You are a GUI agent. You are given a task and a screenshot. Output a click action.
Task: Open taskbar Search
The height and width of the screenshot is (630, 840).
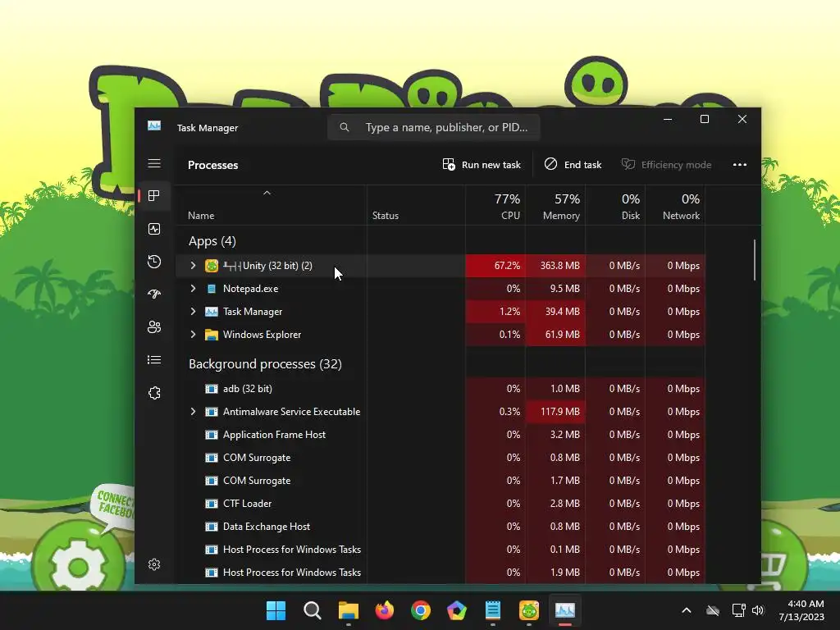tap(313, 610)
